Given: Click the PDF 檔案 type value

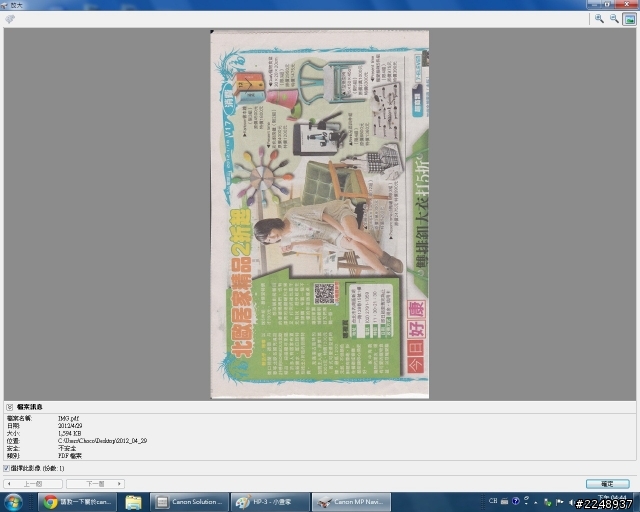Looking at the screenshot, I should click(70, 456).
